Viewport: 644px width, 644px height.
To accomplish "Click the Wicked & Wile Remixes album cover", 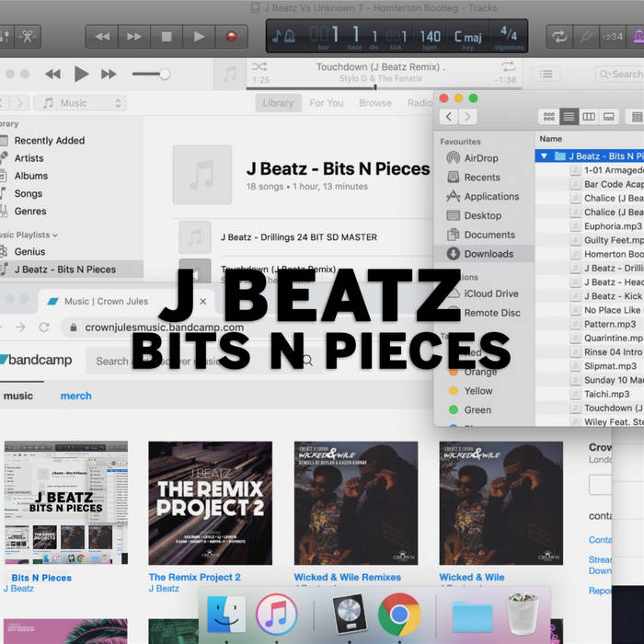I will point(356,502).
